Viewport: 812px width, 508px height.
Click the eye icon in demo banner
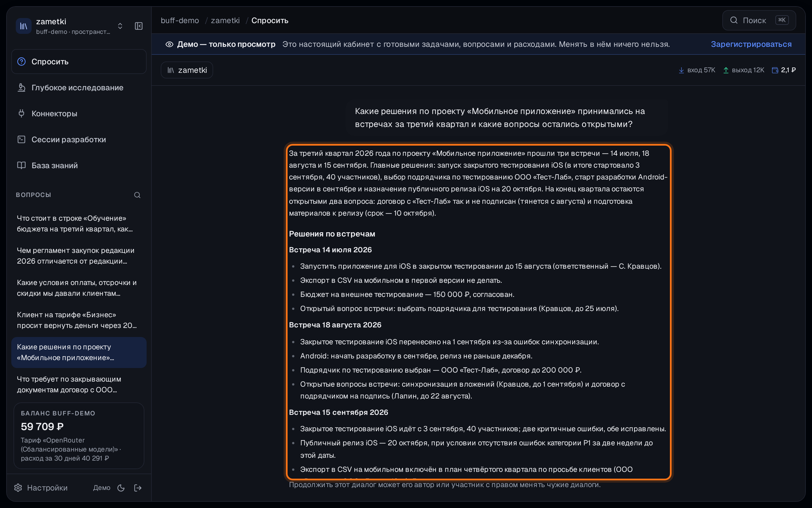point(169,44)
